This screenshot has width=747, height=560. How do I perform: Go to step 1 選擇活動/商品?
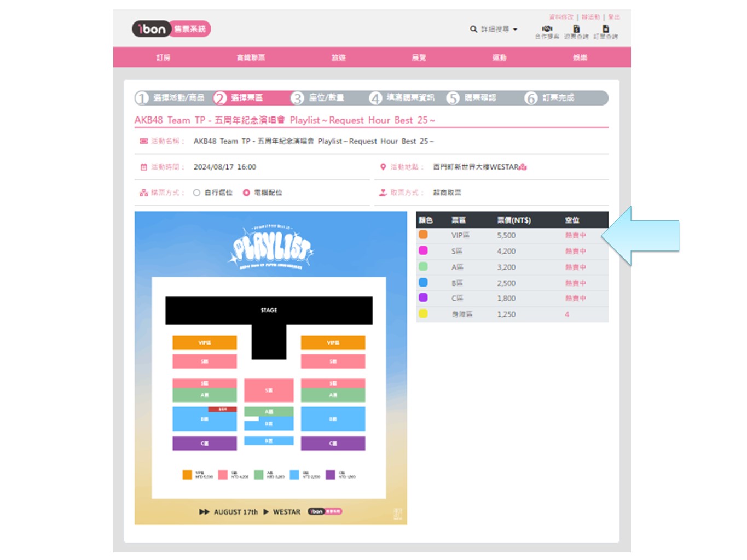(x=171, y=98)
